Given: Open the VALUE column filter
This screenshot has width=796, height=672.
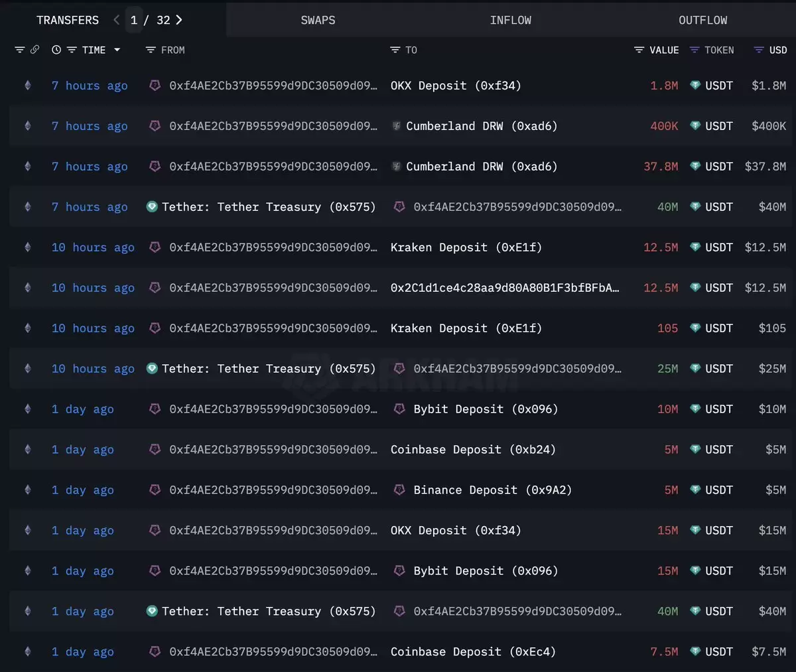Looking at the screenshot, I should coord(639,50).
